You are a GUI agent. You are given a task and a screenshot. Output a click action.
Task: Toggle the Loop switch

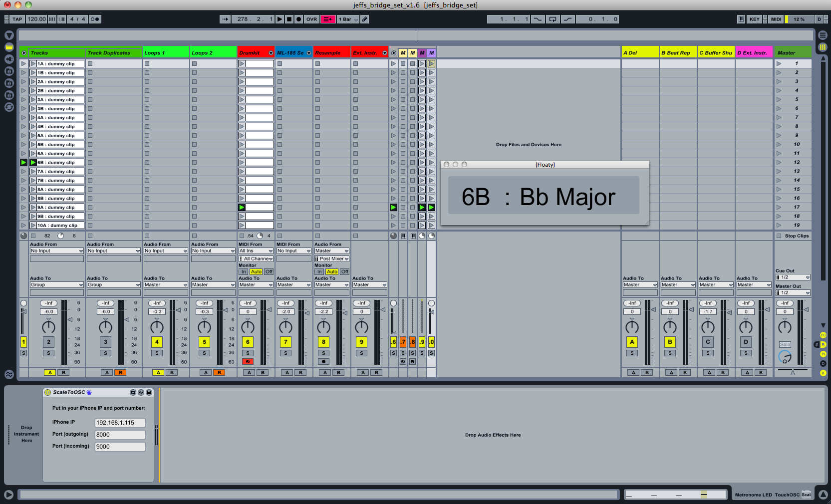(553, 19)
